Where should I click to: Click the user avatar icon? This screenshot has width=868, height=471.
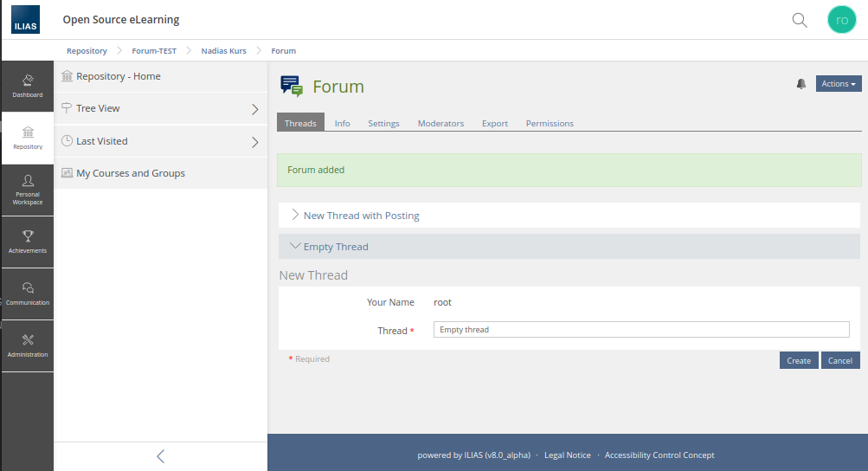pos(841,20)
